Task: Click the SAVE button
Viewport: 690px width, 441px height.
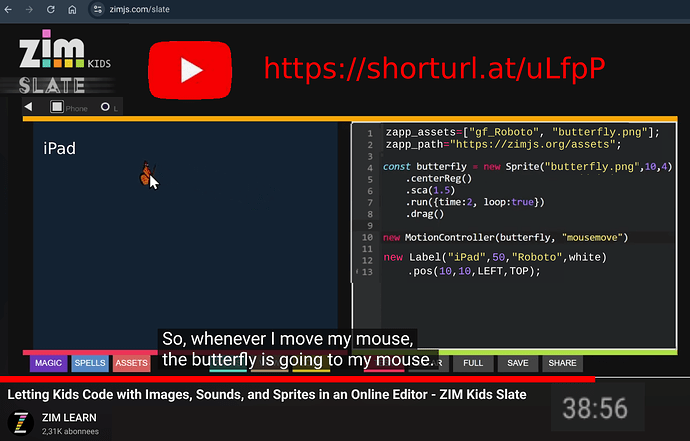Action: click(x=518, y=363)
